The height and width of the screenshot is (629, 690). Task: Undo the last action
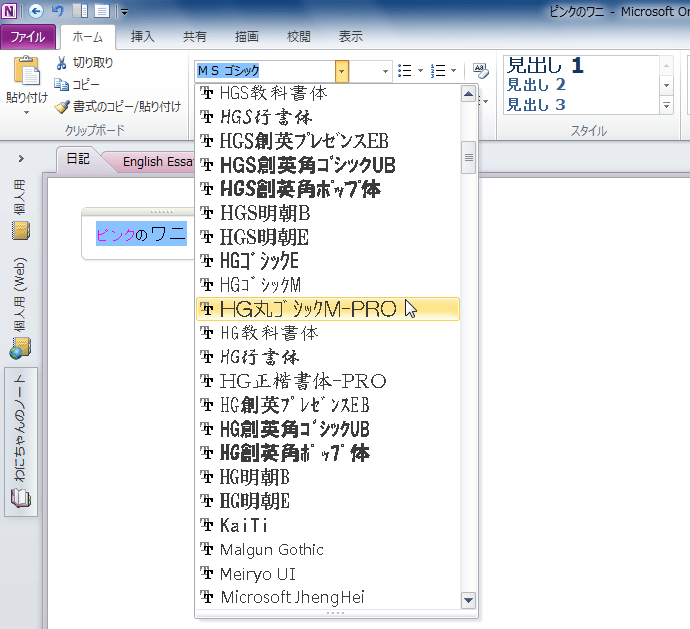pyautogui.click(x=58, y=11)
